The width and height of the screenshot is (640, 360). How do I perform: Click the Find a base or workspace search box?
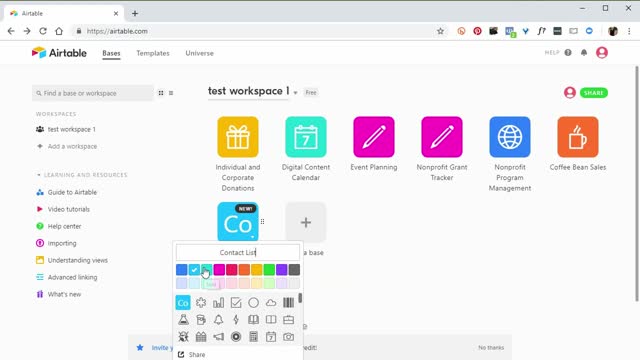(93, 93)
